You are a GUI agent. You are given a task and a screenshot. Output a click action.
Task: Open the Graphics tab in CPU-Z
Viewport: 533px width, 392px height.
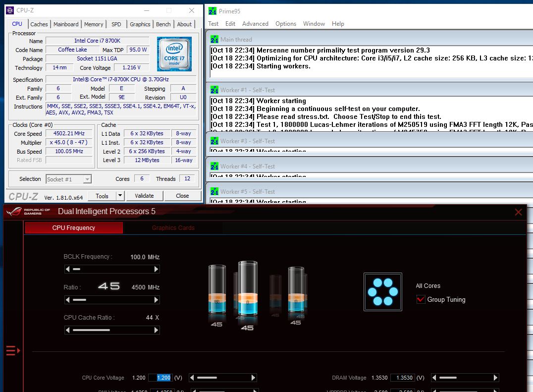point(140,24)
